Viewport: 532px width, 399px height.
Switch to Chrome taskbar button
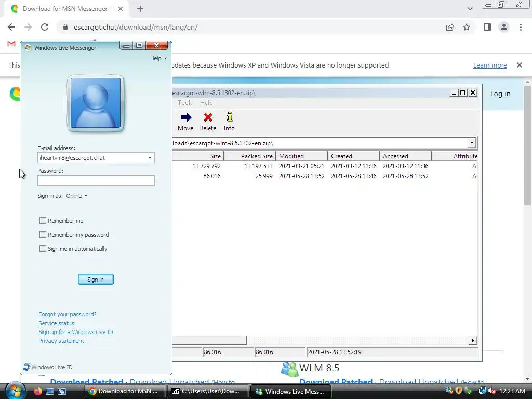tap(125, 391)
